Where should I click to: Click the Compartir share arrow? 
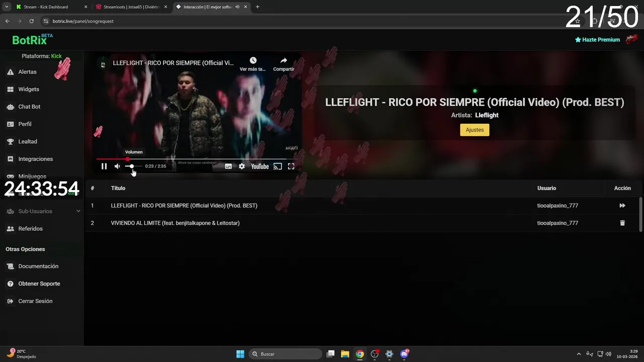[284, 60]
